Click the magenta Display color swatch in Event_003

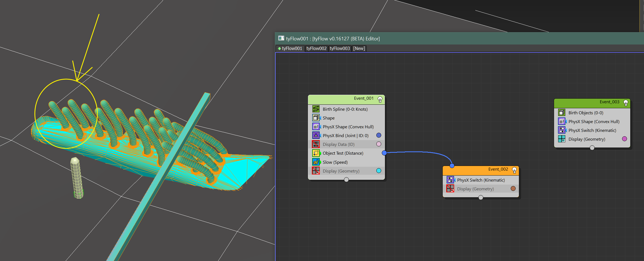pyautogui.click(x=625, y=139)
